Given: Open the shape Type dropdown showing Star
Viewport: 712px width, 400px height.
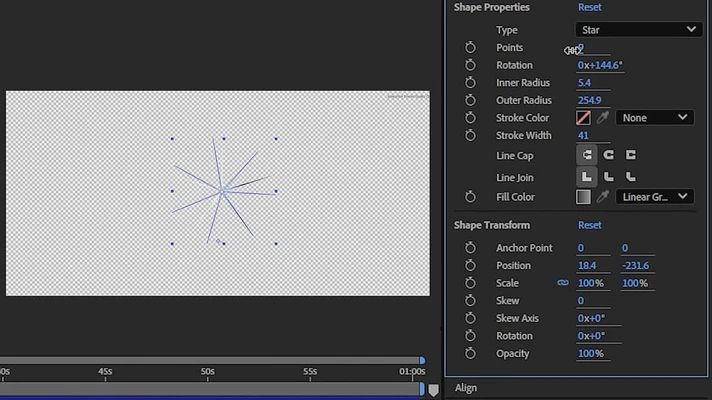Looking at the screenshot, I should [x=638, y=30].
